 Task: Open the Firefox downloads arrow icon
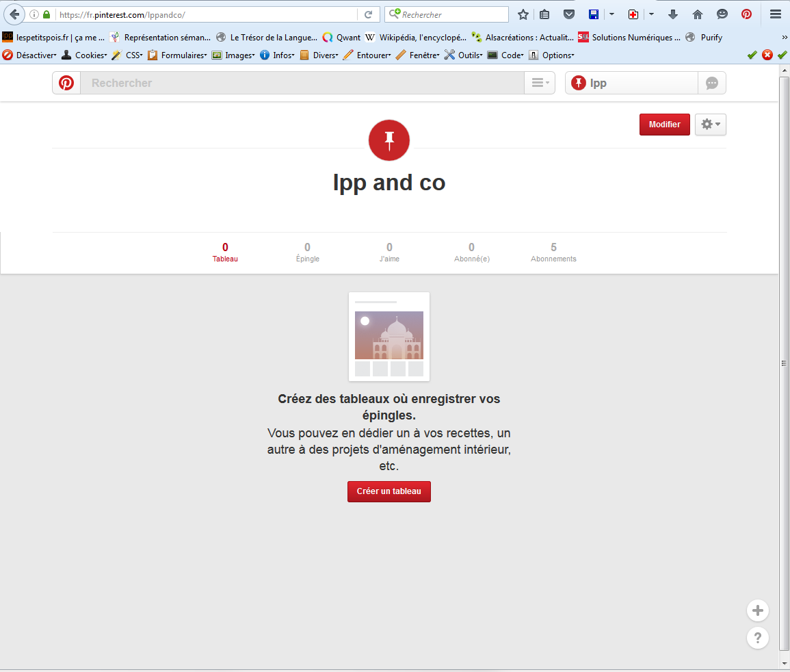tap(673, 14)
